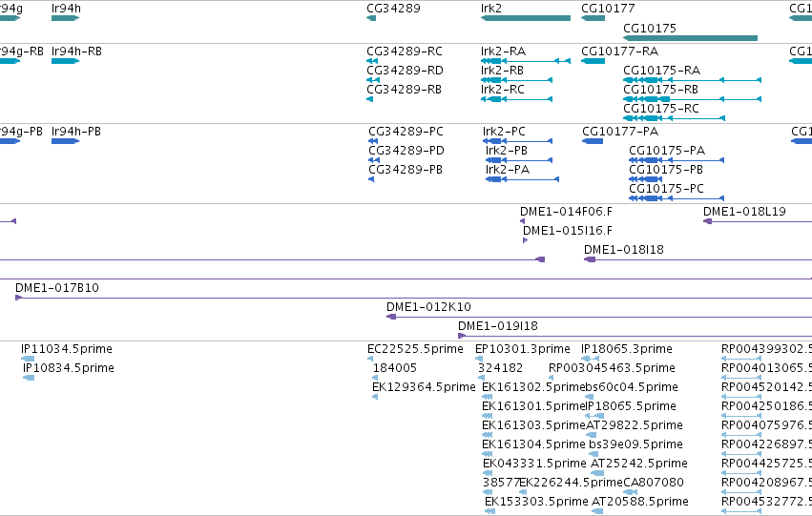
Task: Select the IP18065.3prime EST
Action: [590, 360]
